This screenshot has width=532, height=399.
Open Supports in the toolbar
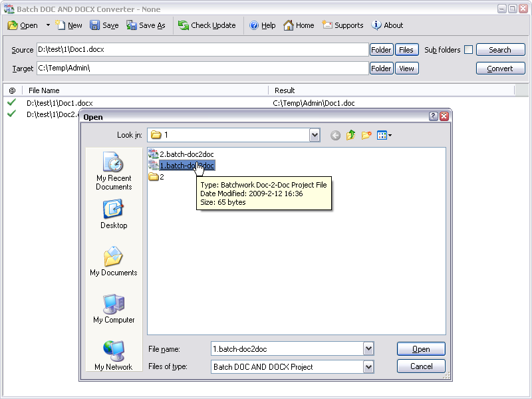(342, 25)
